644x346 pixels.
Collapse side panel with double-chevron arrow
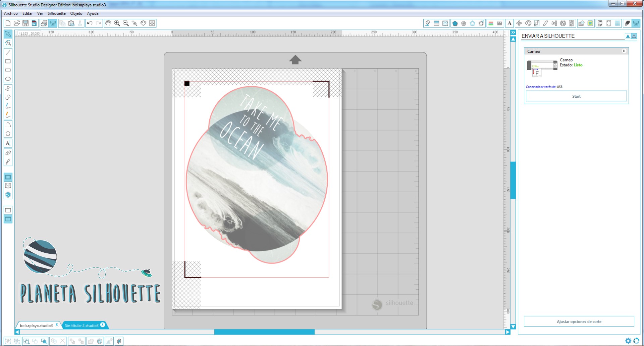(513, 33)
